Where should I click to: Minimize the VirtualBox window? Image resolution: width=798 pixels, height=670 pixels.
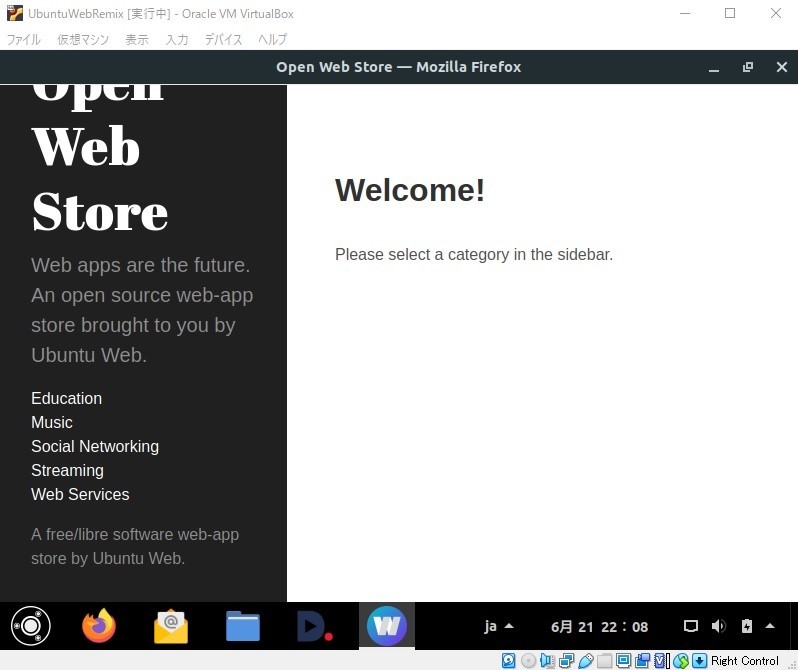(685, 13)
